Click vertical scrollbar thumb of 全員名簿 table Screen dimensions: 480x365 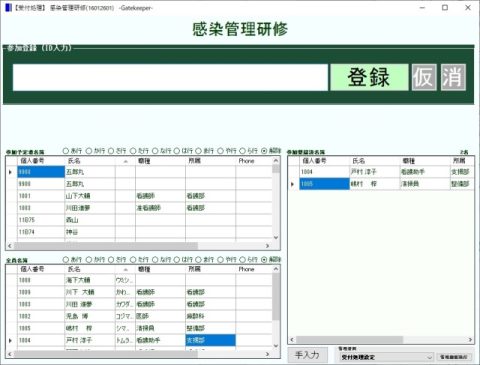(276, 296)
